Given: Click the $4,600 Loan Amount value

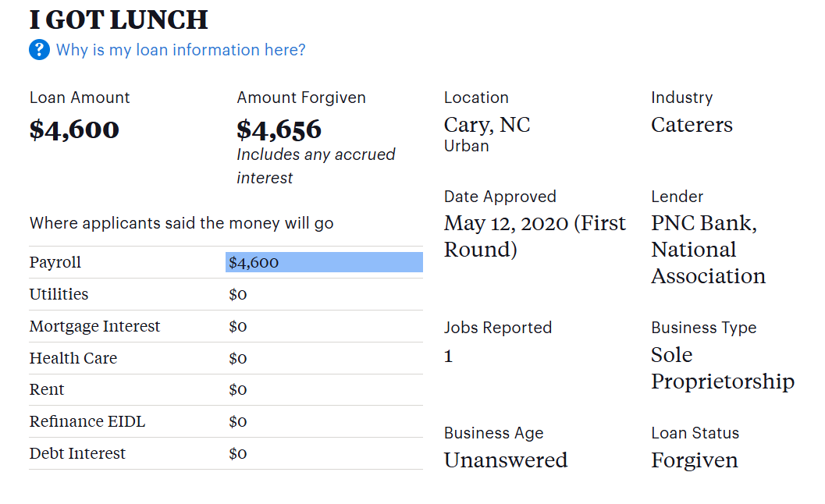Looking at the screenshot, I should pos(74,130).
